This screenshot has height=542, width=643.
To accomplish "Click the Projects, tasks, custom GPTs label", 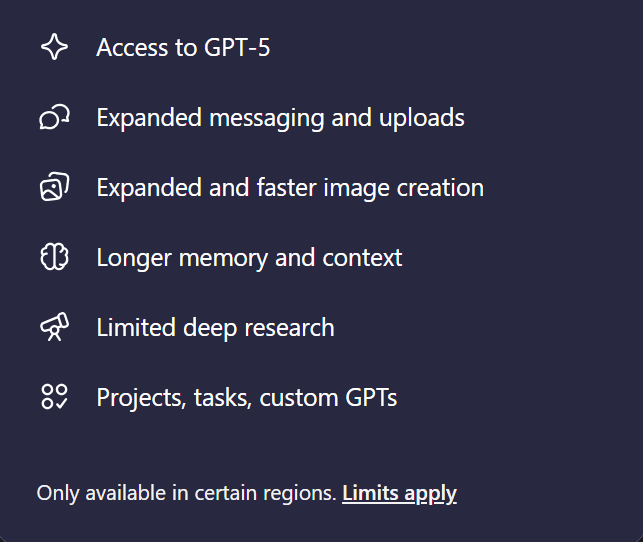I will (246, 397).
